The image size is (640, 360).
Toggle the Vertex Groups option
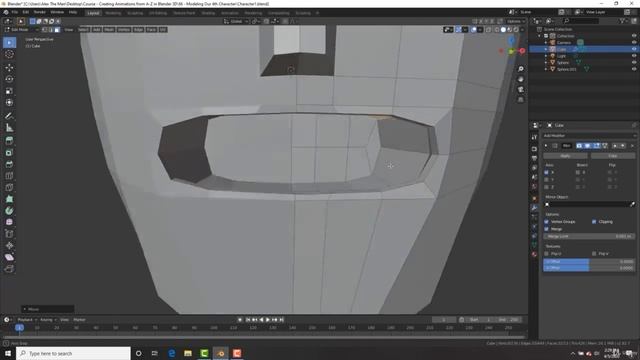pyautogui.click(x=547, y=222)
